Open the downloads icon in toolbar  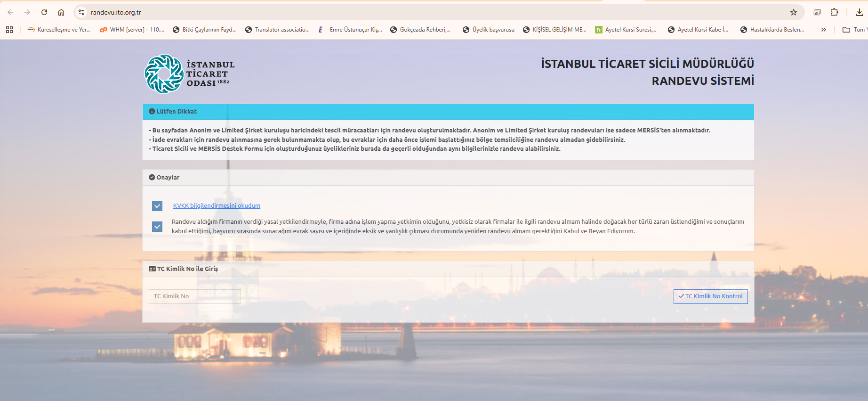click(x=859, y=12)
